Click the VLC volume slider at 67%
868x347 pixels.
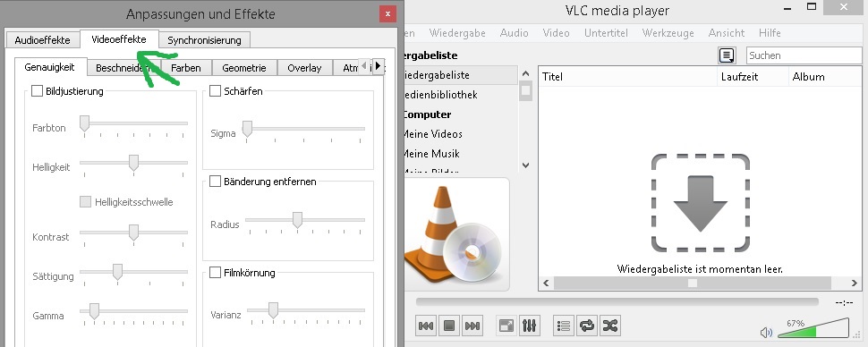tap(813, 328)
